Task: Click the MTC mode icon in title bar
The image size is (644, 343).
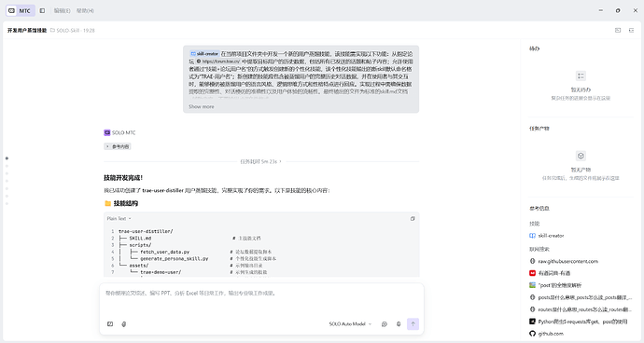Action: coord(12,10)
